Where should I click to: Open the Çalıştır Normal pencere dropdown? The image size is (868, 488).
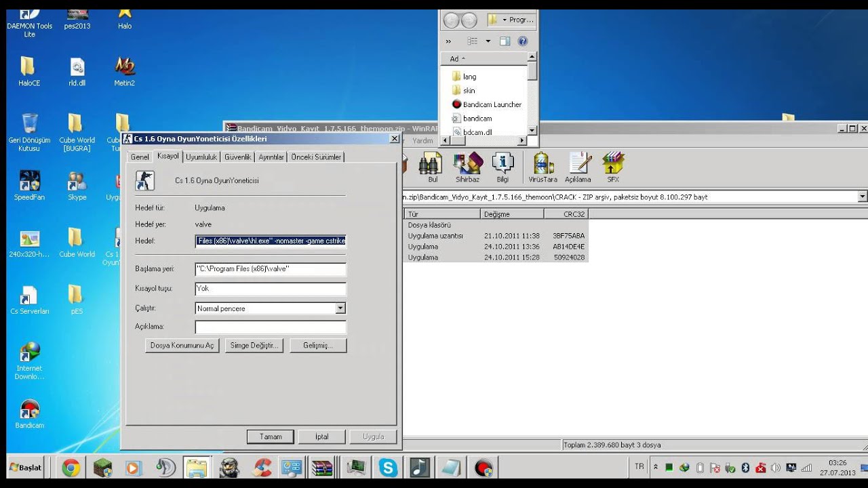[x=340, y=308]
